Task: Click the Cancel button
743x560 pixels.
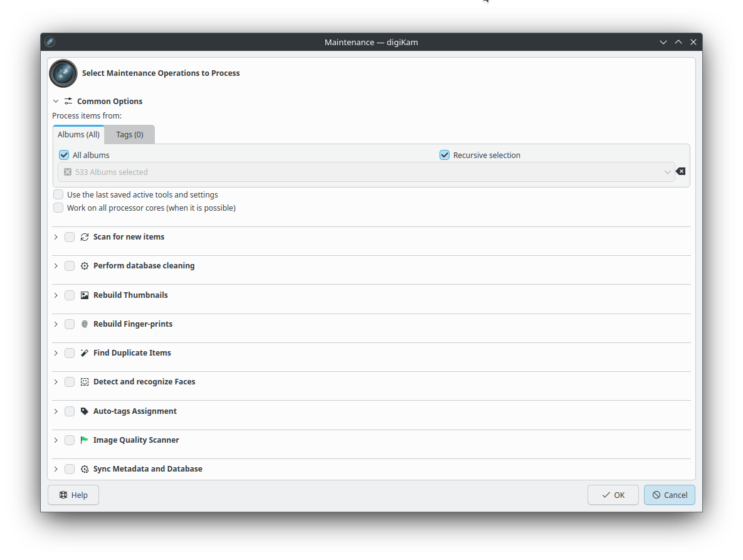Action: point(669,495)
